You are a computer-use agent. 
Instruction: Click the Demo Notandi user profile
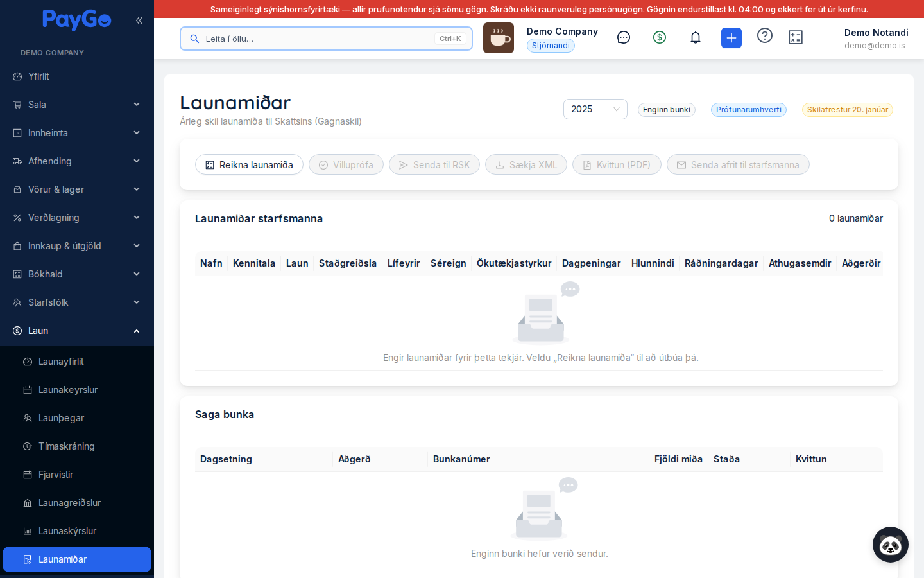pyautogui.click(x=876, y=39)
